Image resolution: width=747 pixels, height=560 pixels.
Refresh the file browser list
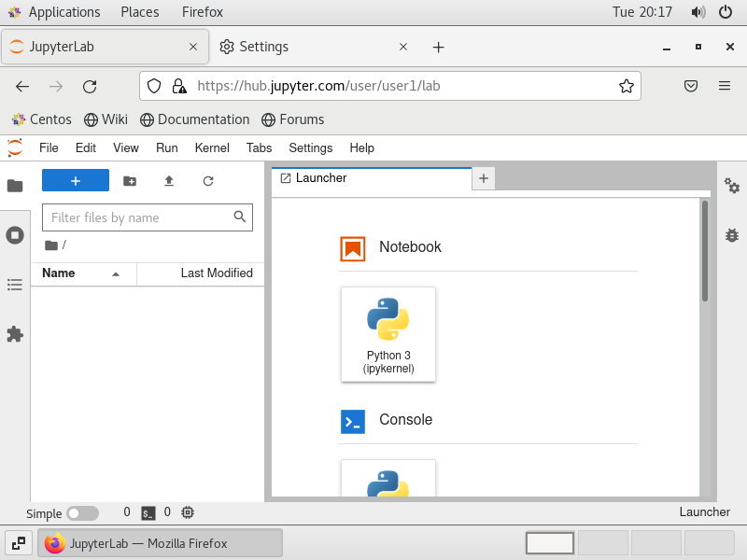[208, 181]
